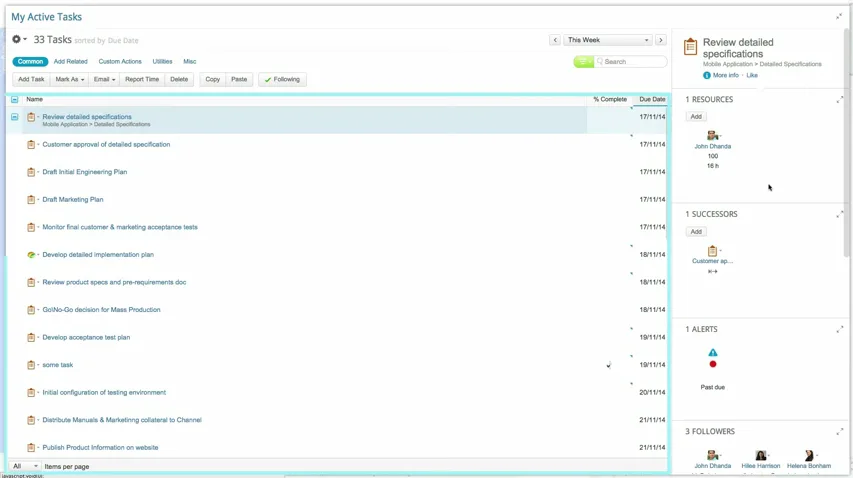Open the settings gear menu

19,39
